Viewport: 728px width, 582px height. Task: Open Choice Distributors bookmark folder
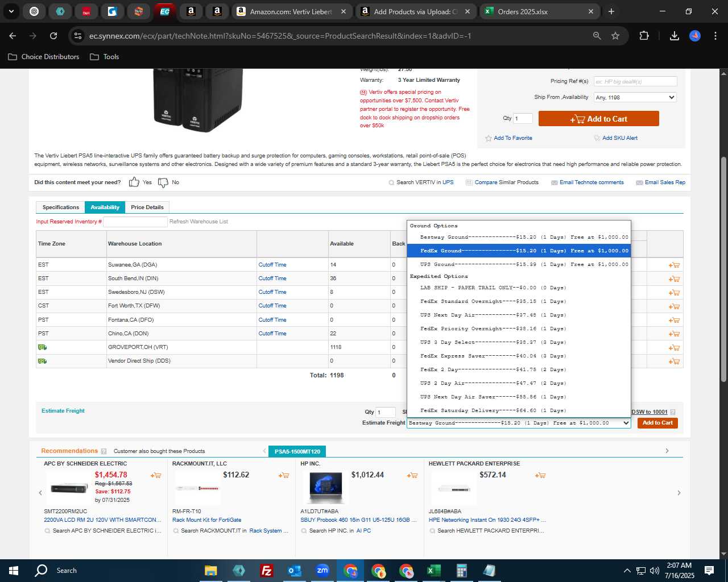point(44,57)
